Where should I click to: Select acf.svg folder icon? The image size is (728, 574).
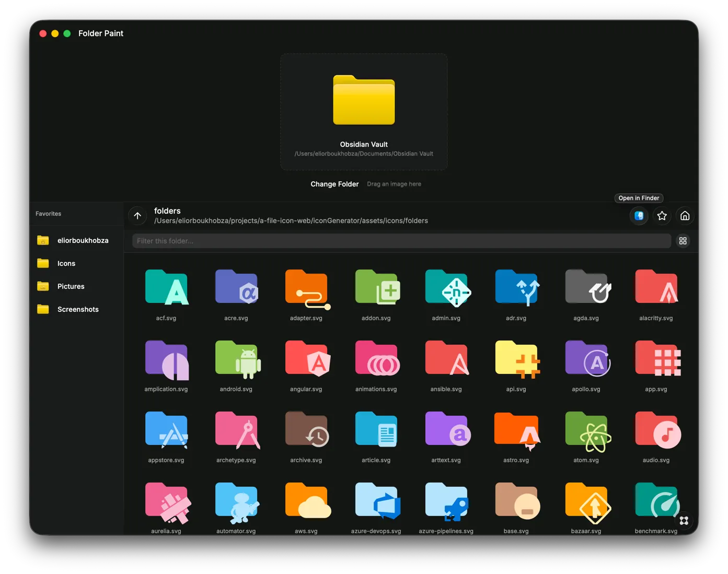click(166, 287)
